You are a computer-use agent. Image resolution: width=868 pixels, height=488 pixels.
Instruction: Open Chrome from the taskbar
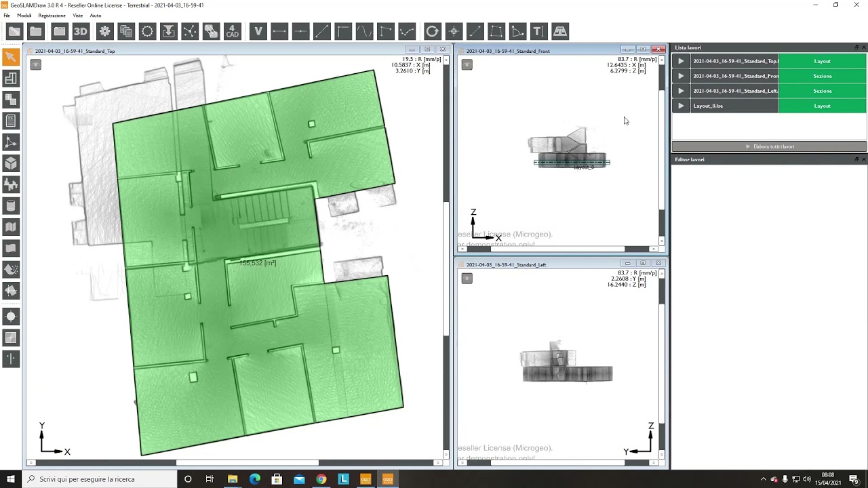[x=321, y=479]
